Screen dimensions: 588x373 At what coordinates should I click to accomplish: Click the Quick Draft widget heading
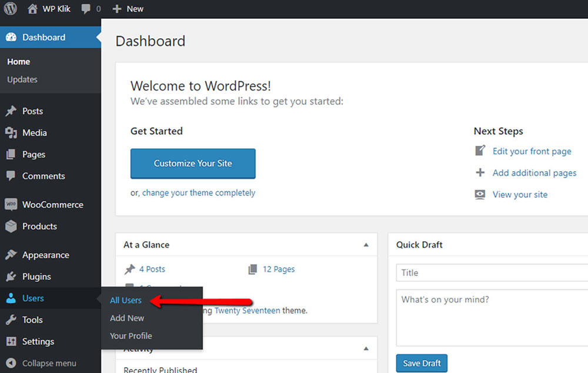[419, 245]
